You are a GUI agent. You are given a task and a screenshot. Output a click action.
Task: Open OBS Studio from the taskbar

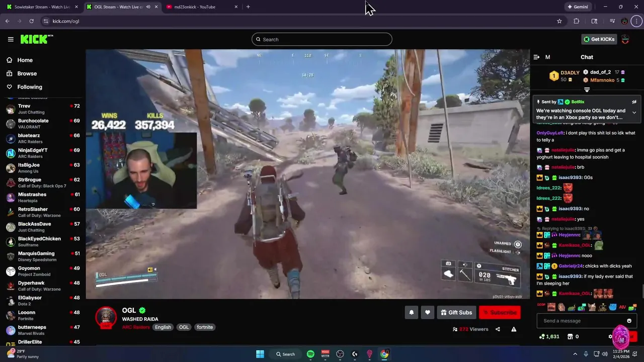(x=340, y=354)
